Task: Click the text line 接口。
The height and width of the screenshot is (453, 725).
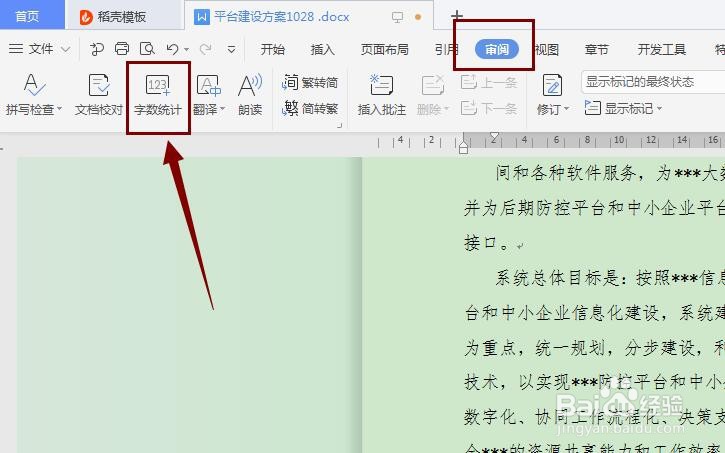Action: [486, 243]
